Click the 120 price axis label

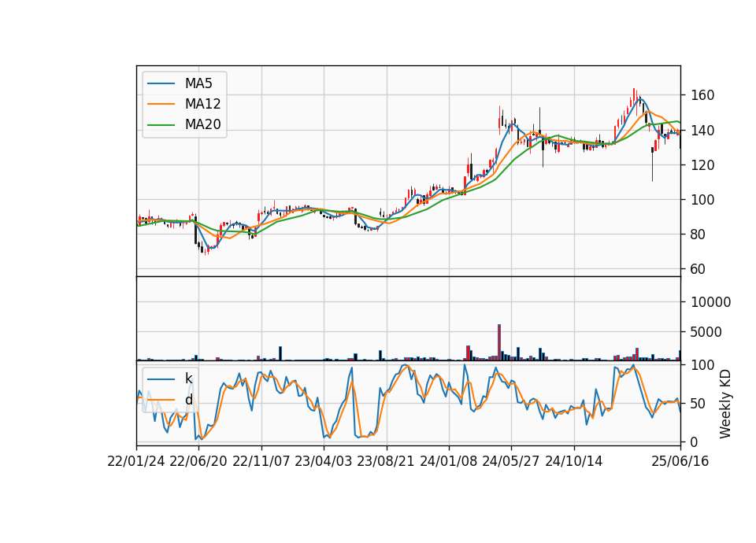[702, 165]
